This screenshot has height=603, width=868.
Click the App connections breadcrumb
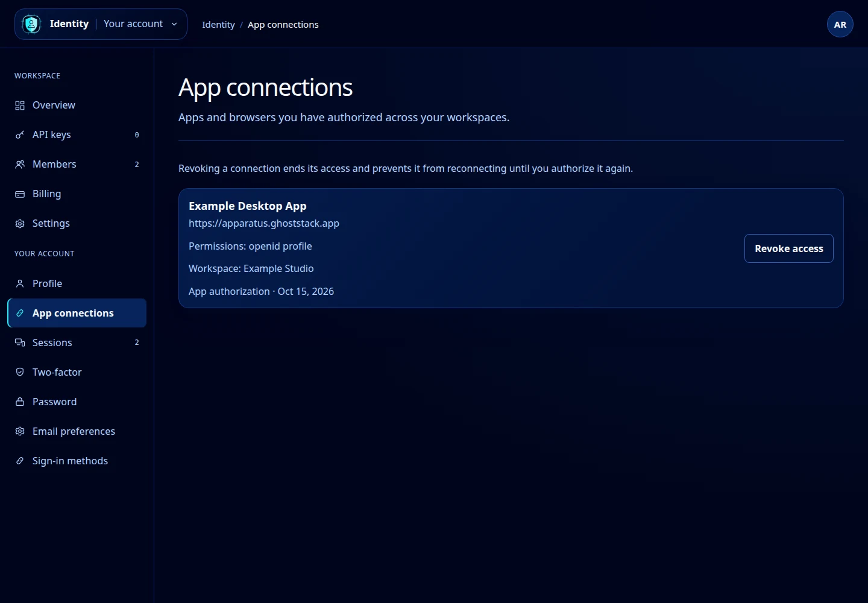283,25
